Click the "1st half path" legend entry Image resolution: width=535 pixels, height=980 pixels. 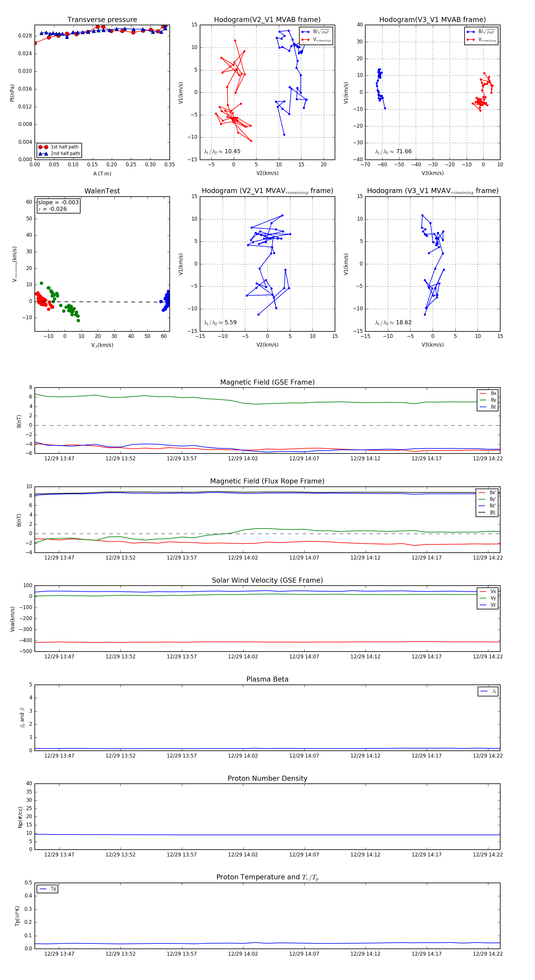59,147
